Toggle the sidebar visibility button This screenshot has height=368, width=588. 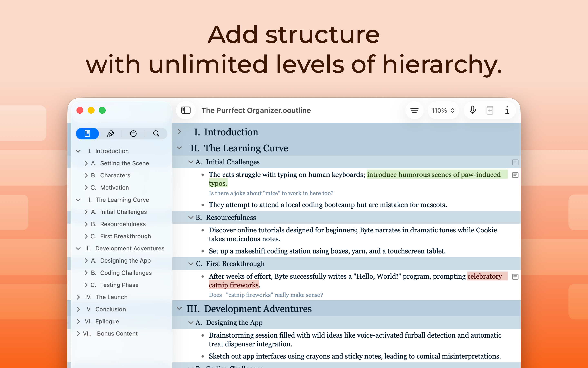pyautogui.click(x=186, y=110)
